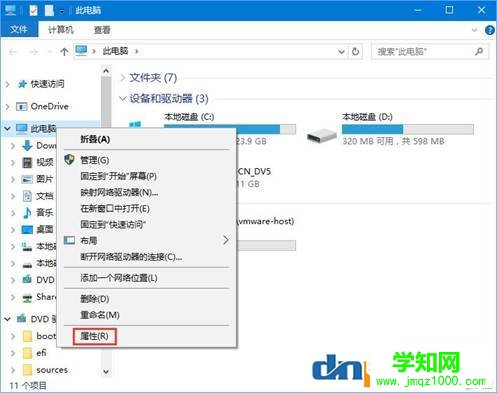Screen dimensions: 497x393
Task: Select 快速访问 in the navigation pane
Action: click(47, 84)
